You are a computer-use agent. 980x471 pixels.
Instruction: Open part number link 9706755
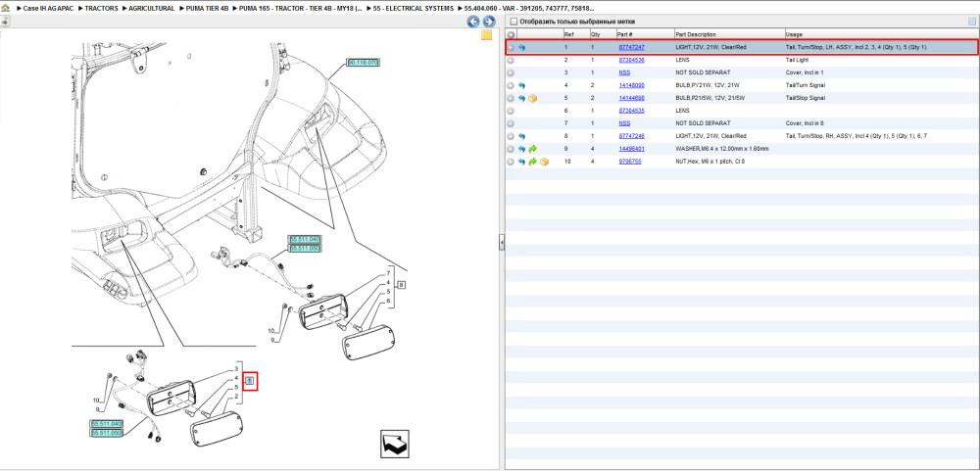(630, 162)
